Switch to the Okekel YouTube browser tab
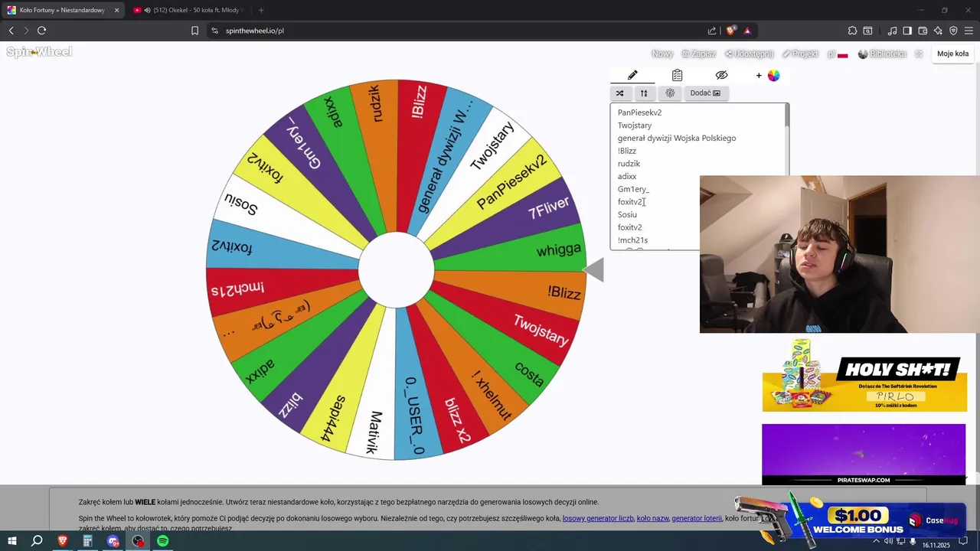 click(188, 10)
